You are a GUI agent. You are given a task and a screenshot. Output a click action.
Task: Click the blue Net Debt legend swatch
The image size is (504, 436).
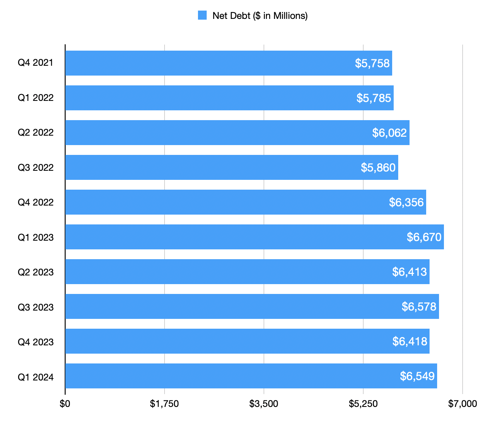click(x=203, y=15)
